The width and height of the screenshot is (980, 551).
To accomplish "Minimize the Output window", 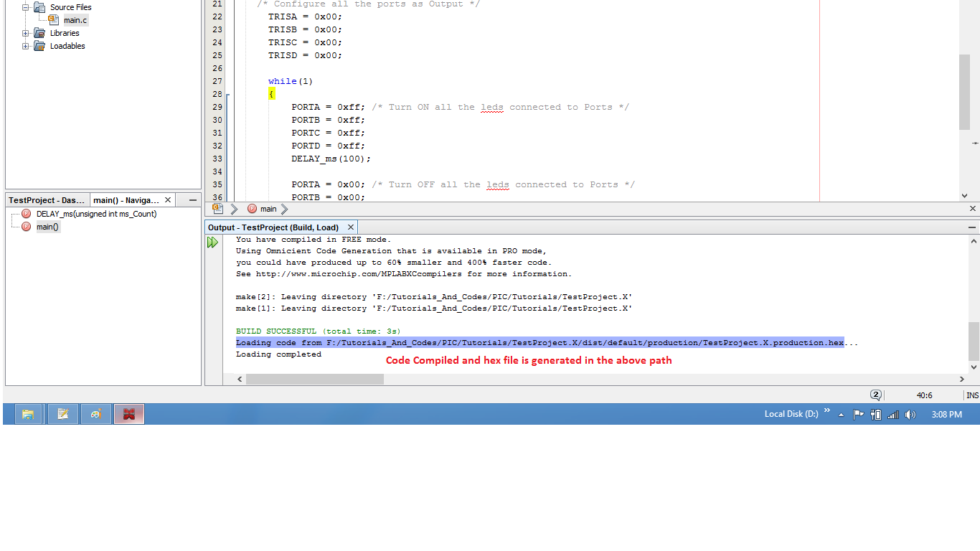I will (972, 227).
